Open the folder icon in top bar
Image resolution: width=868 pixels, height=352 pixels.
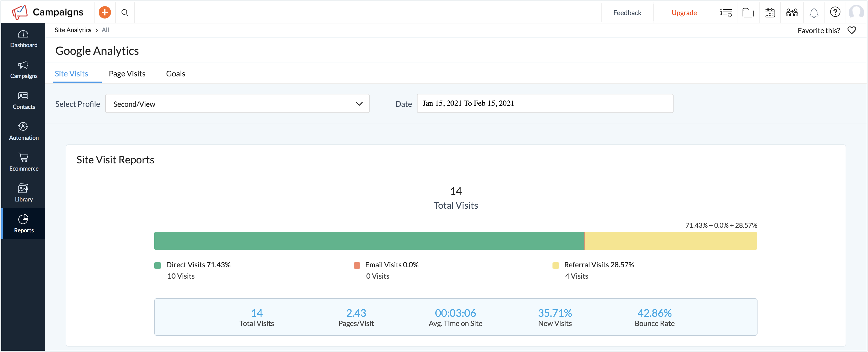[x=748, y=12]
